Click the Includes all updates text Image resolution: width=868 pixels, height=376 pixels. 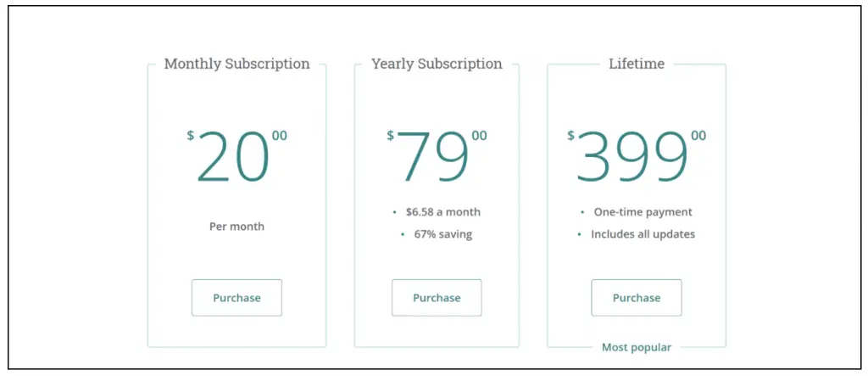click(x=643, y=234)
